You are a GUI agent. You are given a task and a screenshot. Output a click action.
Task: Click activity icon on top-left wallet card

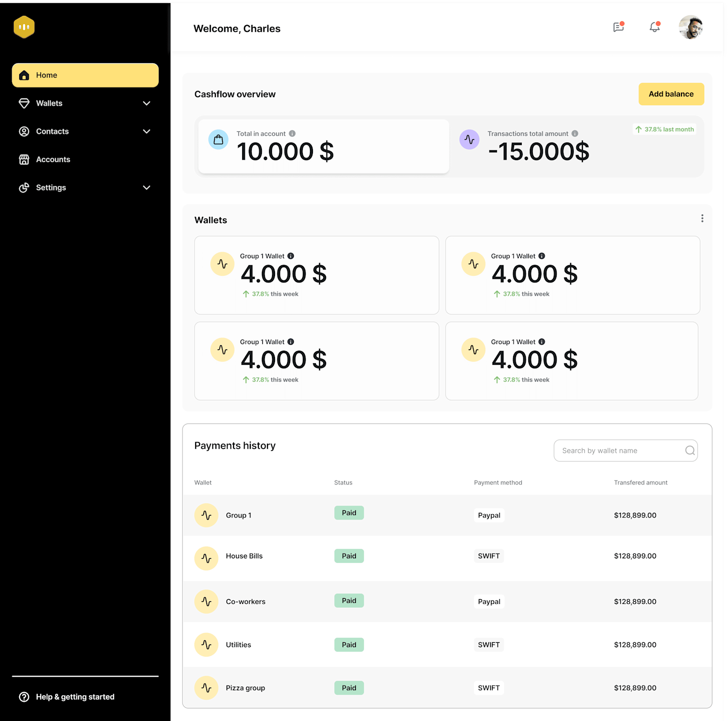pyautogui.click(x=222, y=264)
